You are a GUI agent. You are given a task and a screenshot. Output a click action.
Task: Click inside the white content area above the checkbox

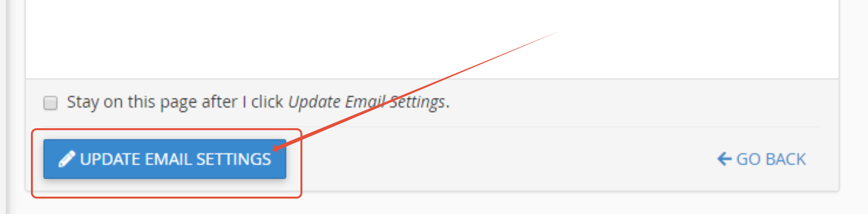coord(432,39)
